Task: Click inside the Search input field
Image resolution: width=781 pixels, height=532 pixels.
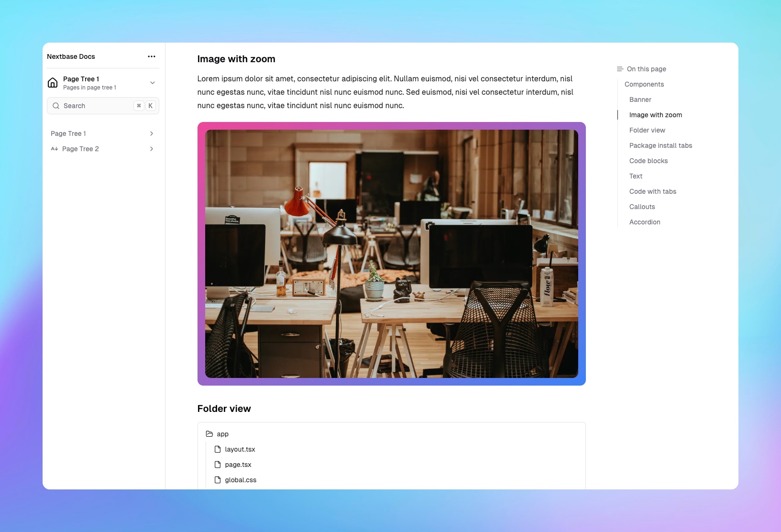Action: (x=91, y=106)
